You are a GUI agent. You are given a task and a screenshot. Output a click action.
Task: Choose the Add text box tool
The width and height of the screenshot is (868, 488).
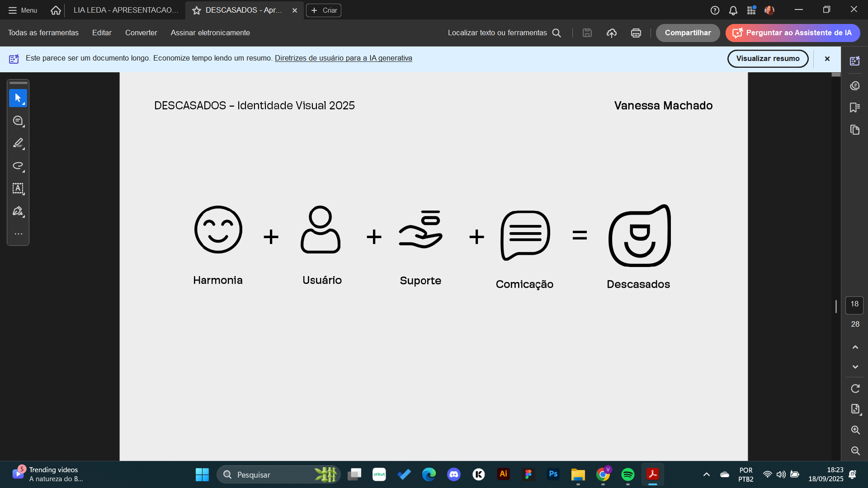point(18,189)
